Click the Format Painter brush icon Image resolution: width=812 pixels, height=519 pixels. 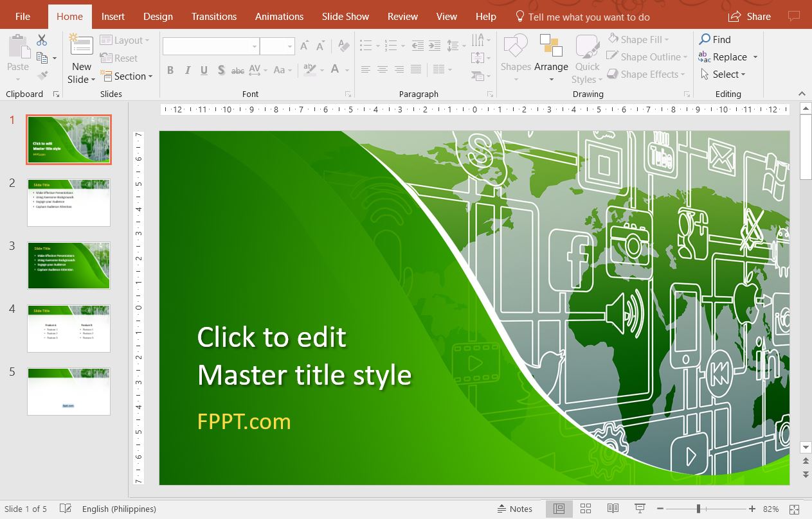pyautogui.click(x=42, y=75)
